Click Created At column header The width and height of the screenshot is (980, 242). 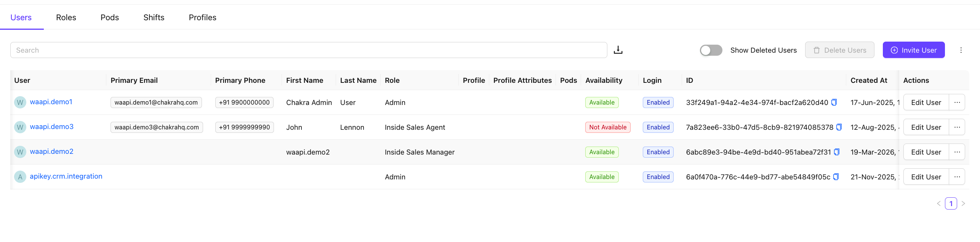869,80
